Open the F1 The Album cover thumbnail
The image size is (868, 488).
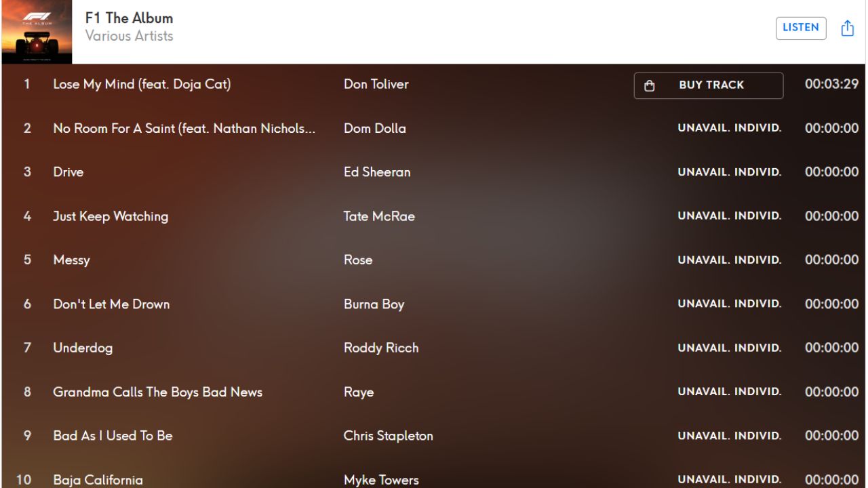pos(37,31)
